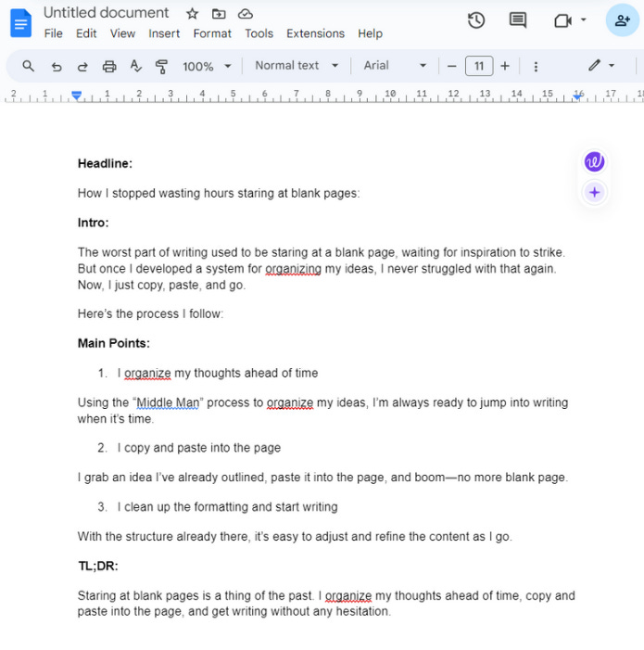Start a video meeting camera icon
Screen dimensions: 644x650
pyautogui.click(x=562, y=20)
